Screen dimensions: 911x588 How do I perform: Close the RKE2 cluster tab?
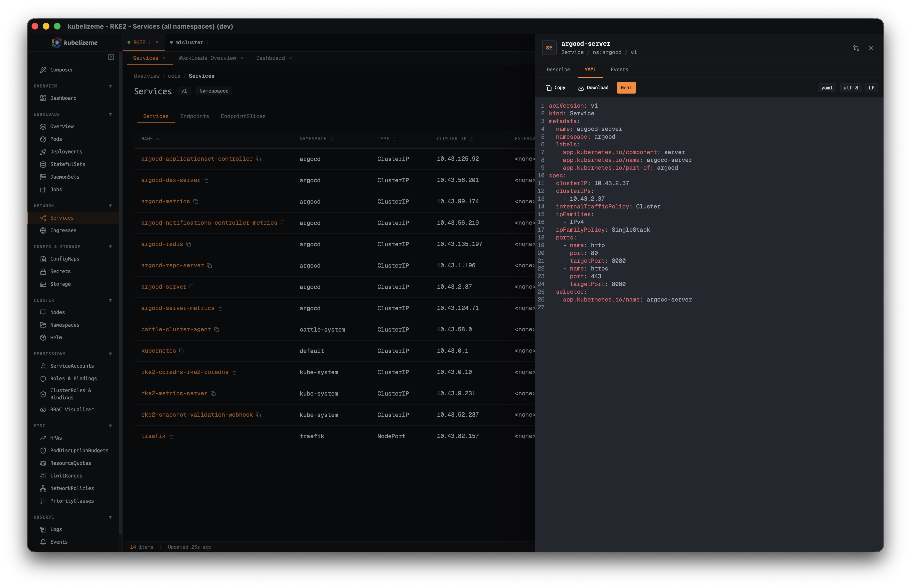157,42
